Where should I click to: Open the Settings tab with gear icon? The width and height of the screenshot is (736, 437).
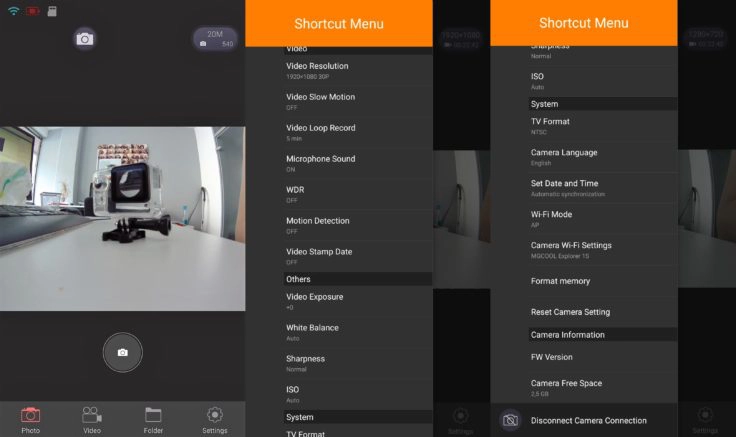click(x=215, y=420)
